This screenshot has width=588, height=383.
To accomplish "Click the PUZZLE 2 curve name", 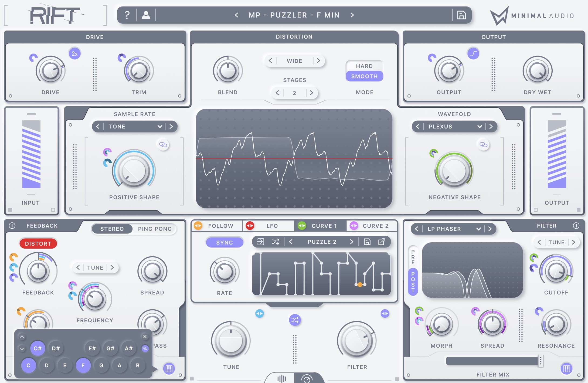I will coord(322,242).
